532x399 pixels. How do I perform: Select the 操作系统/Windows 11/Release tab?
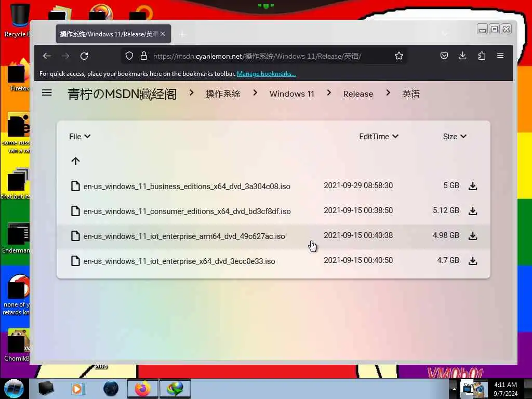tap(113, 34)
